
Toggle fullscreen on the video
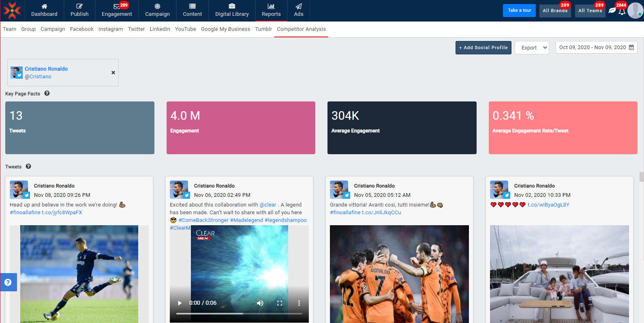(x=280, y=303)
